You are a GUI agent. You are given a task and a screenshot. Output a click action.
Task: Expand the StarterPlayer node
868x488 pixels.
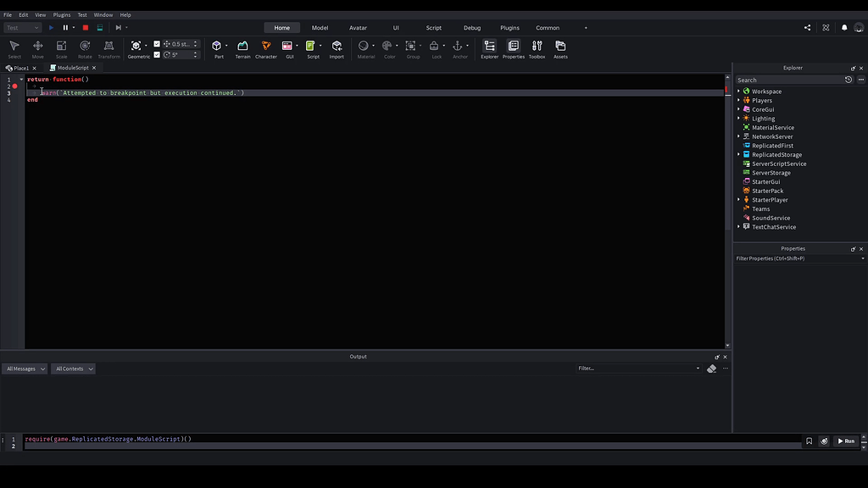[x=738, y=200]
